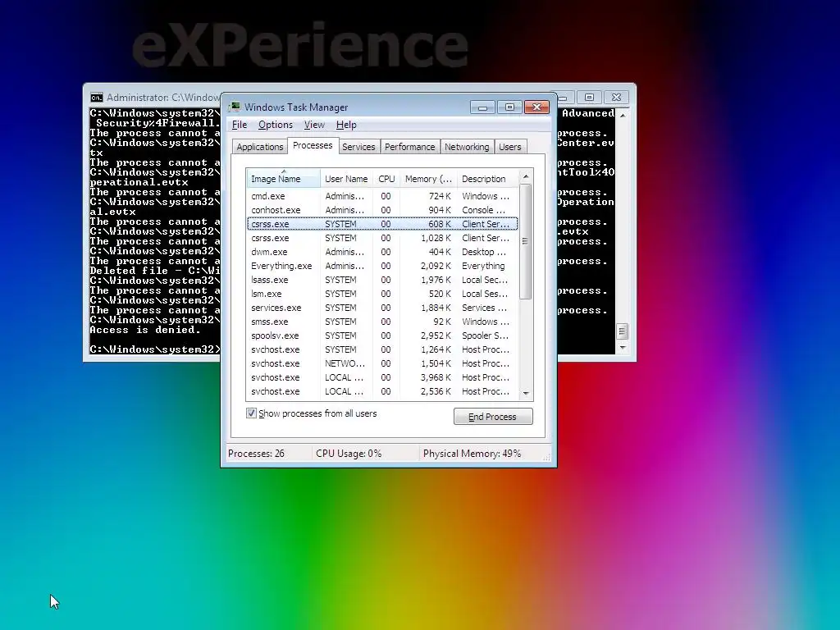Screen dimensions: 840x630
Task: Select csrss.exe using 1,028 K memory
Action: [382, 238]
